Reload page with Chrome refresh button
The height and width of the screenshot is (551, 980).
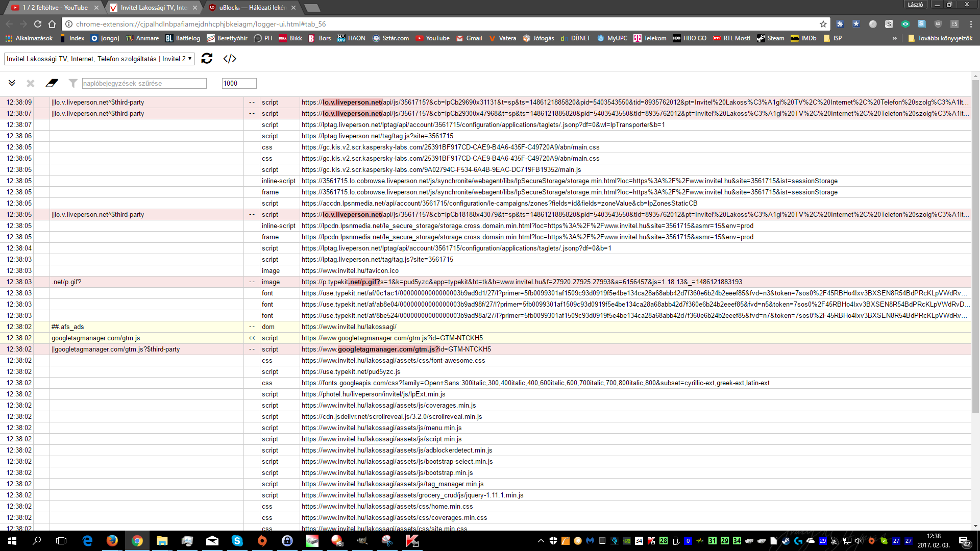coord(38,24)
